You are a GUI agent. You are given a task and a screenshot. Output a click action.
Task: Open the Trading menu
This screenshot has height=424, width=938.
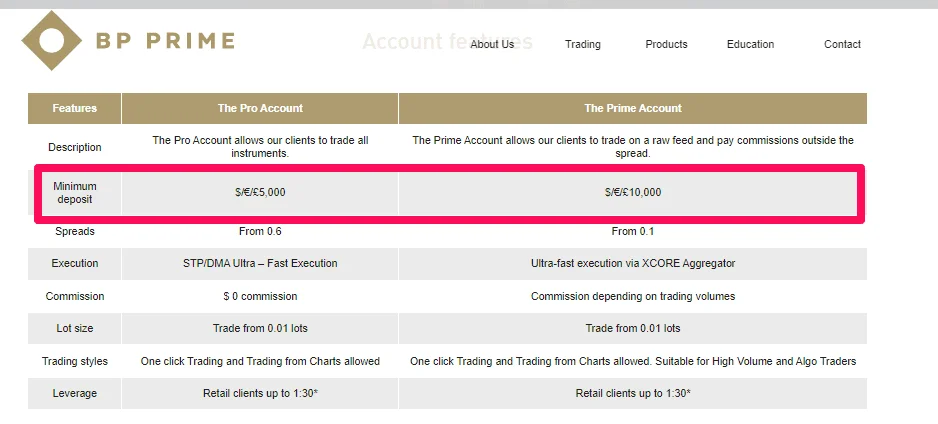tap(583, 44)
